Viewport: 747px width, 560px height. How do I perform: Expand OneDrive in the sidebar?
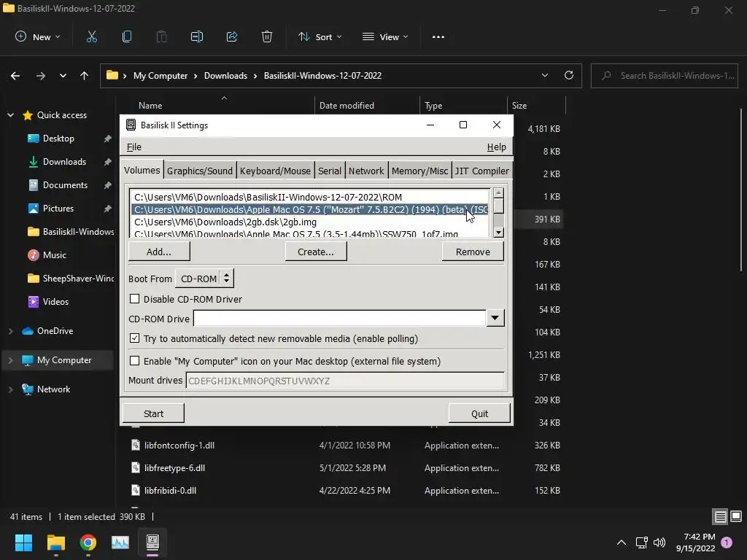click(x=10, y=331)
